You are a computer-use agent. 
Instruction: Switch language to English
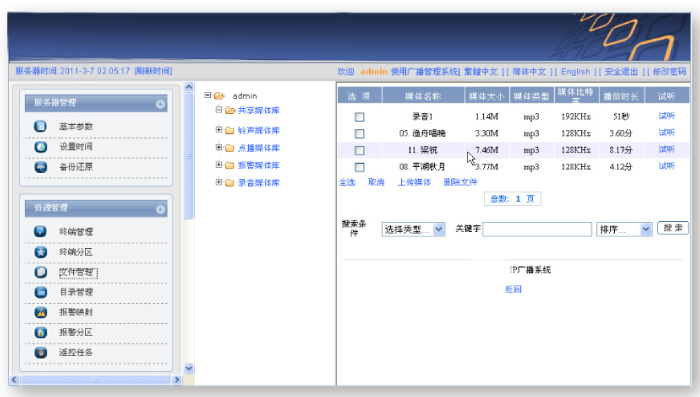[575, 71]
